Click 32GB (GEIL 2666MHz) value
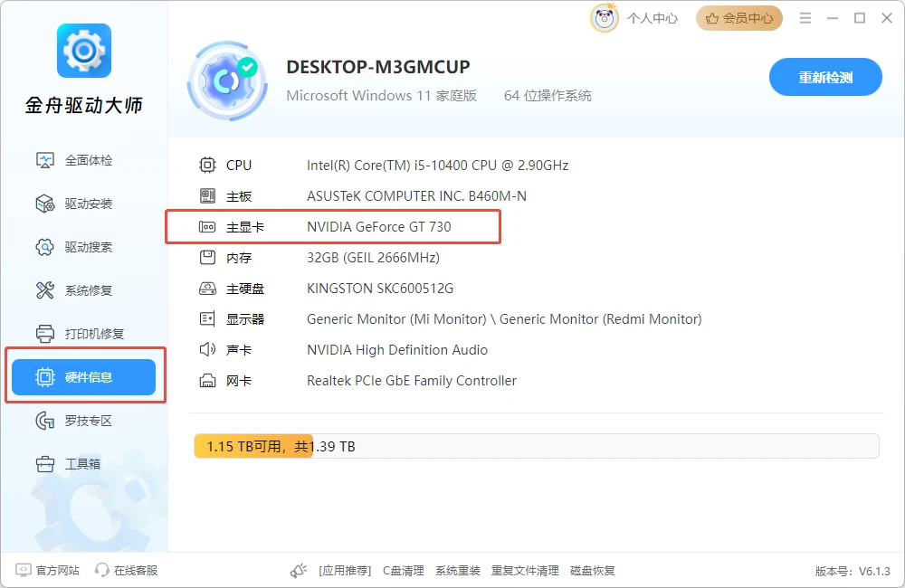This screenshot has width=905, height=588. click(x=374, y=257)
